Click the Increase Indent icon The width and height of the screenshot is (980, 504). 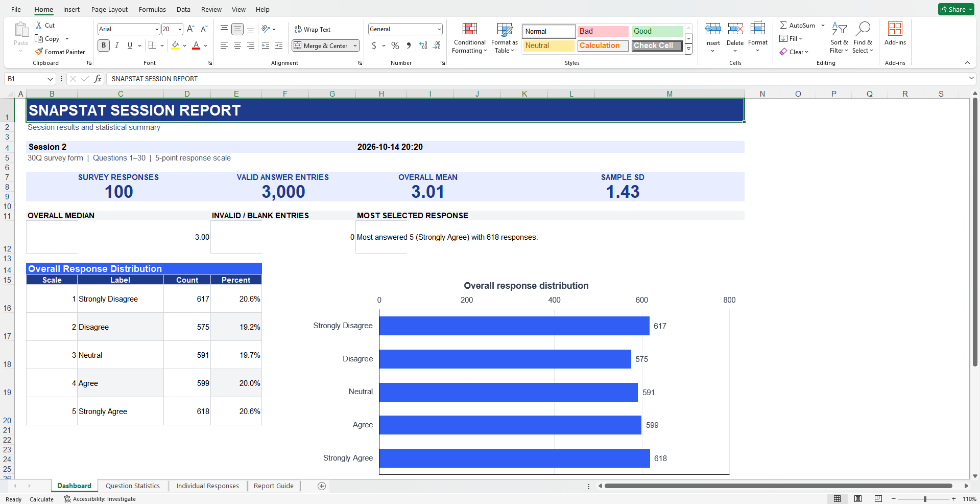pos(279,45)
